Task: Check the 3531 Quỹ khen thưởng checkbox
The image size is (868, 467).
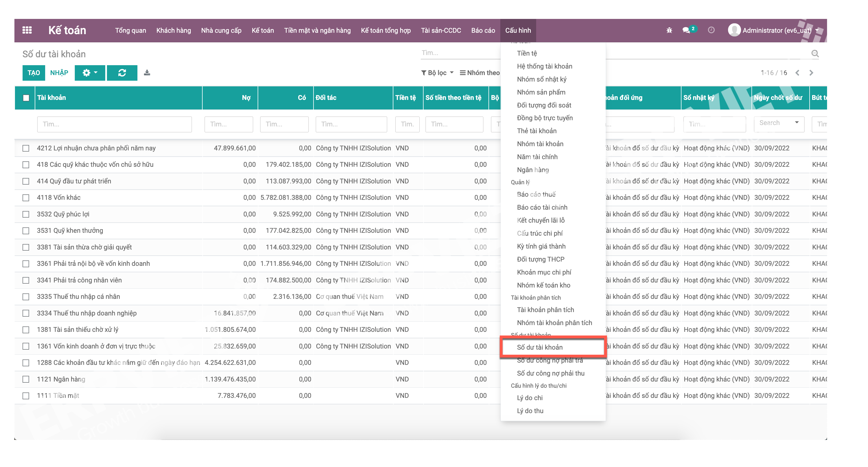Action: (x=26, y=231)
